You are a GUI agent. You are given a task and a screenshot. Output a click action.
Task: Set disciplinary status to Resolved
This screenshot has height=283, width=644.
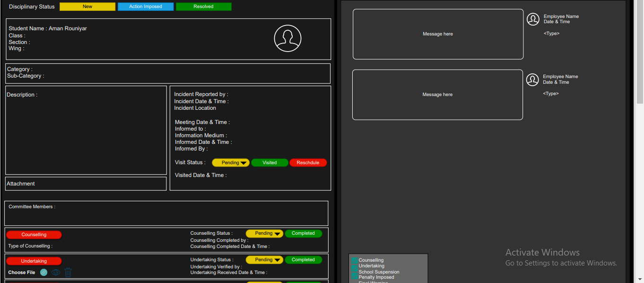(x=203, y=7)
